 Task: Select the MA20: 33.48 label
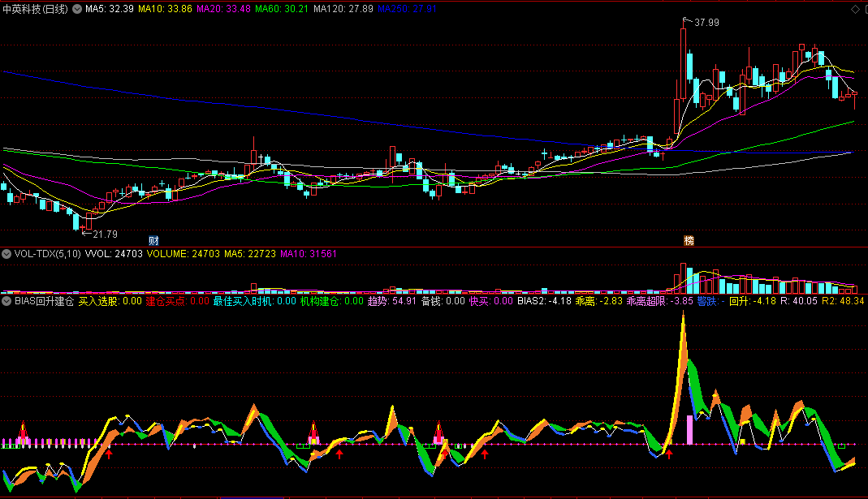pos(223,9)
